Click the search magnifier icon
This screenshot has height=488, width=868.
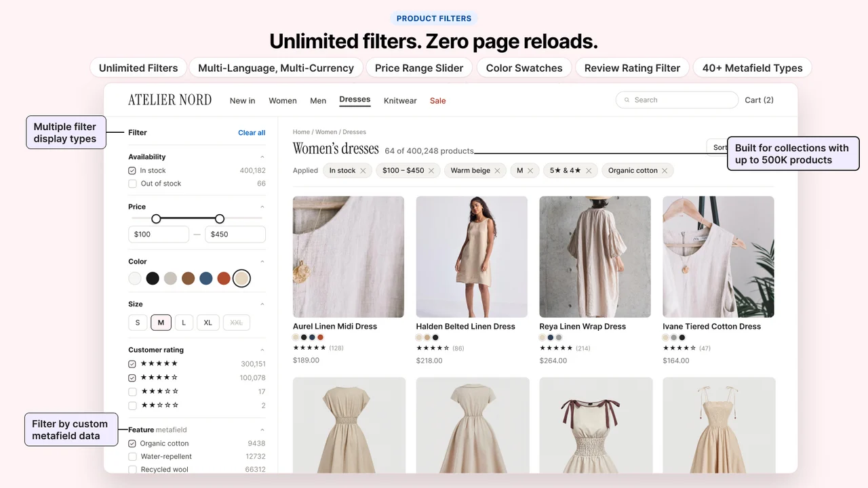(627, 100)
